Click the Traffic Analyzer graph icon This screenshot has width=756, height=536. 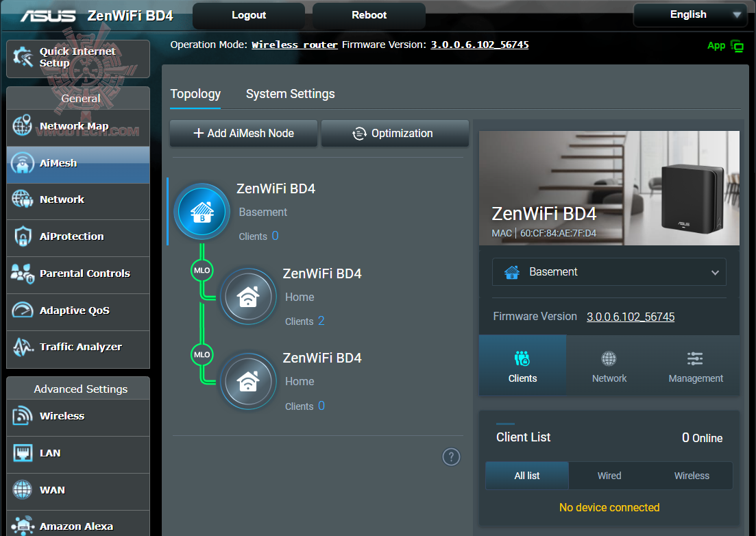pos(23,347)
